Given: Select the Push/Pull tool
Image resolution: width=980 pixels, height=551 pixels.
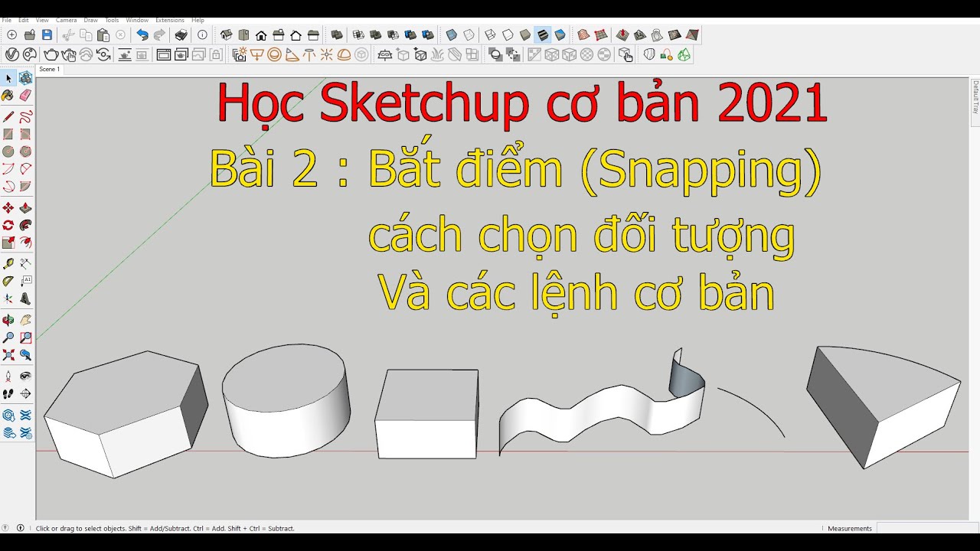Looking at the screenshot, I should pyautogui.click(x=25, y=208).
